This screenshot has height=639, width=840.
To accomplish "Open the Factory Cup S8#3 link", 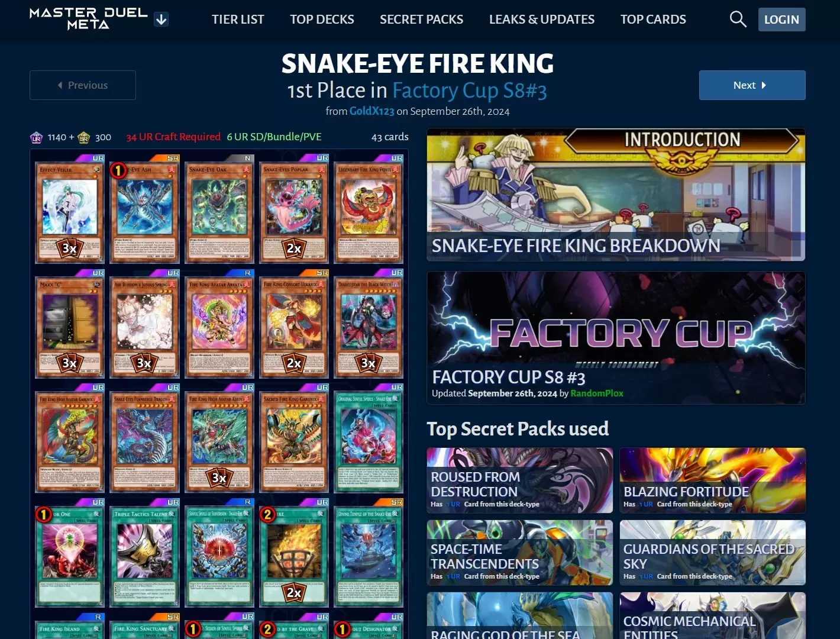I will (x=469, y=91).
